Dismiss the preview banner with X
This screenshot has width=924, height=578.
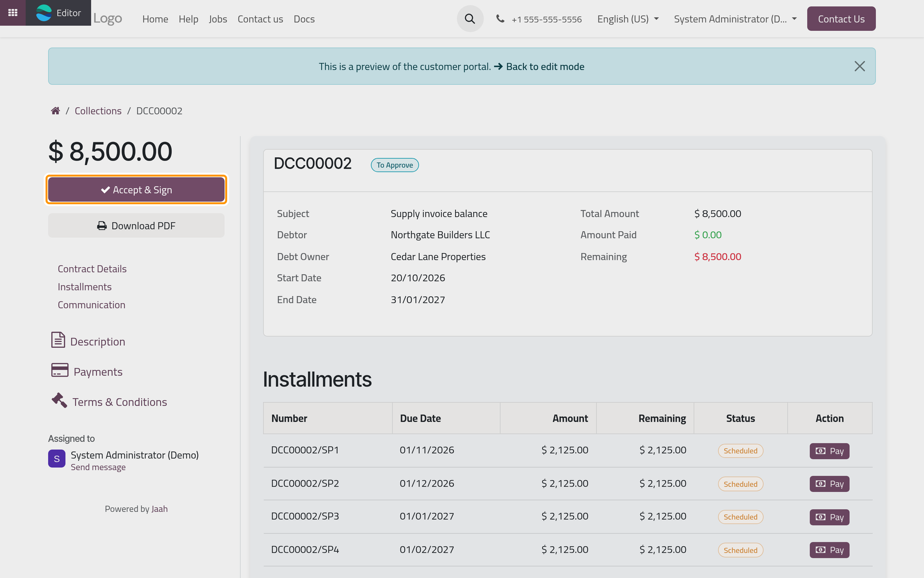860,66
